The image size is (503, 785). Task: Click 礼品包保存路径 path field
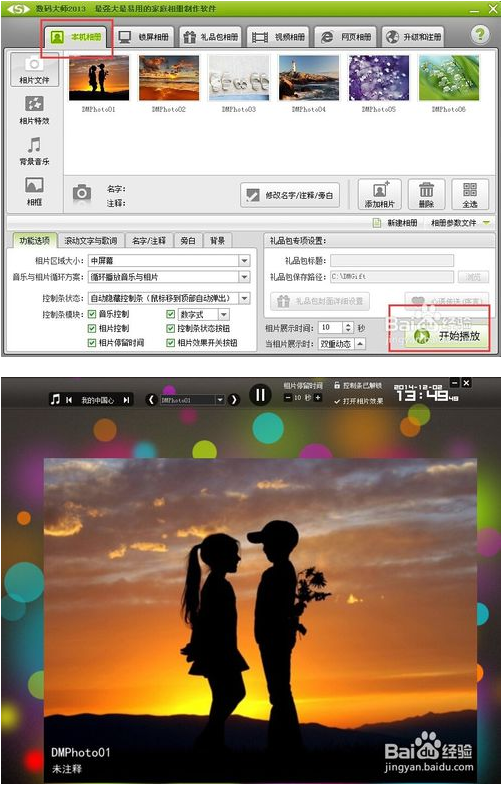point(392,276)
